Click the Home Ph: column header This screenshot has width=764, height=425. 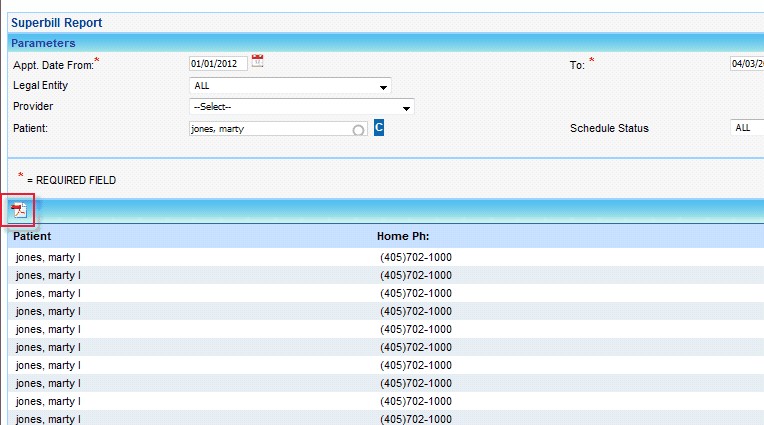click(402, 236)
